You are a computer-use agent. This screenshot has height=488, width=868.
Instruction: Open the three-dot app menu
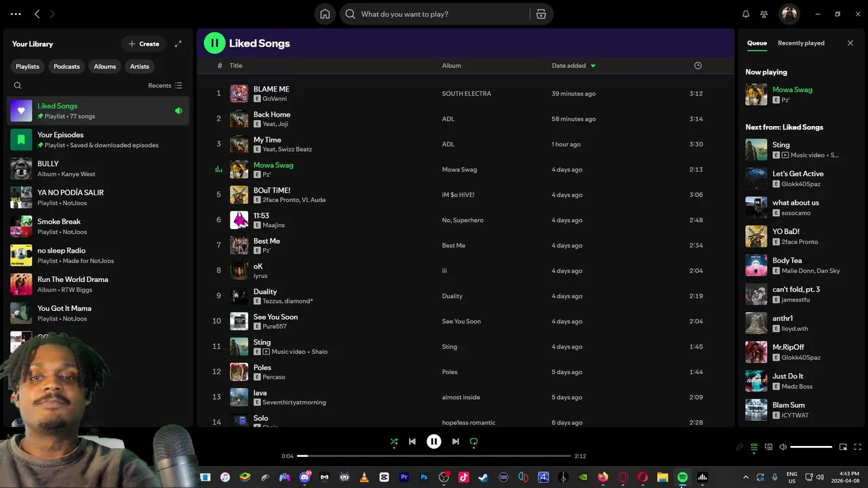tap(16, 14)
